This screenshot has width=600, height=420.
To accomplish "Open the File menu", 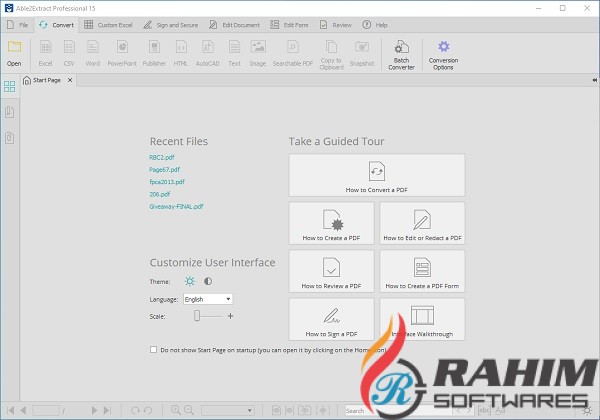I will point(18,25).
